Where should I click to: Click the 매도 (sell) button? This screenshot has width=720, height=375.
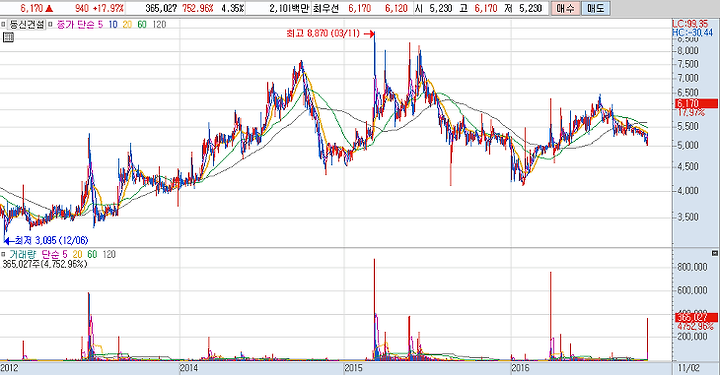[x=596, y=8]
